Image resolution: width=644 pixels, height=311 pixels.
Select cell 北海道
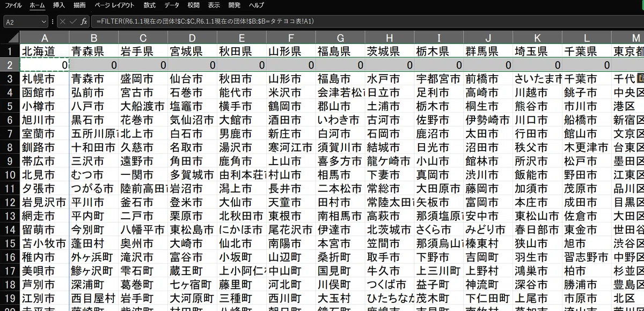[x=45, y=51]
